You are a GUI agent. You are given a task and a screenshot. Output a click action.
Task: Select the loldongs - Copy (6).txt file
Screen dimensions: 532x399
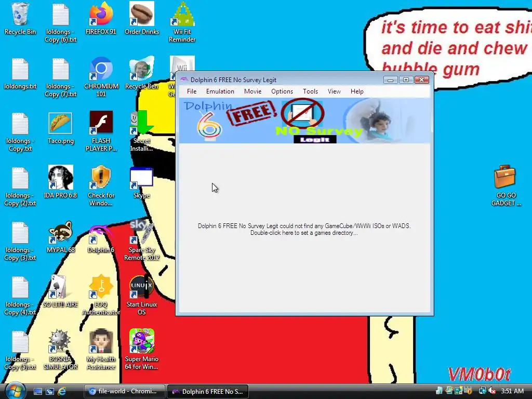pos(61,22)
